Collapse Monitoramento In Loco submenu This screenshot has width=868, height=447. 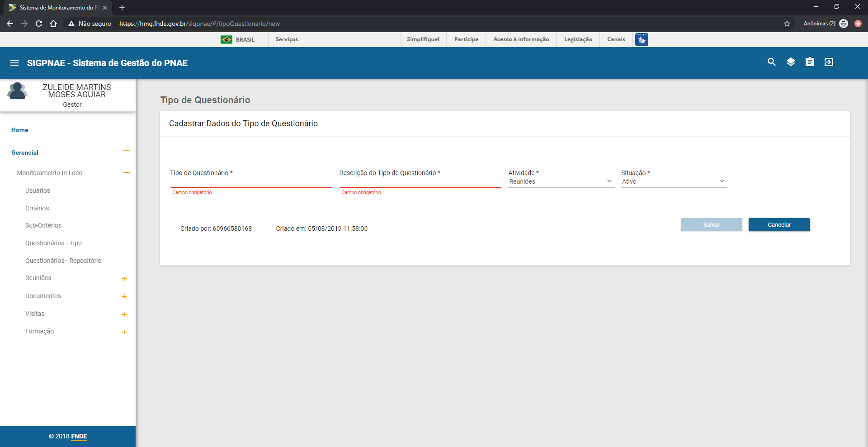(127, 172)
